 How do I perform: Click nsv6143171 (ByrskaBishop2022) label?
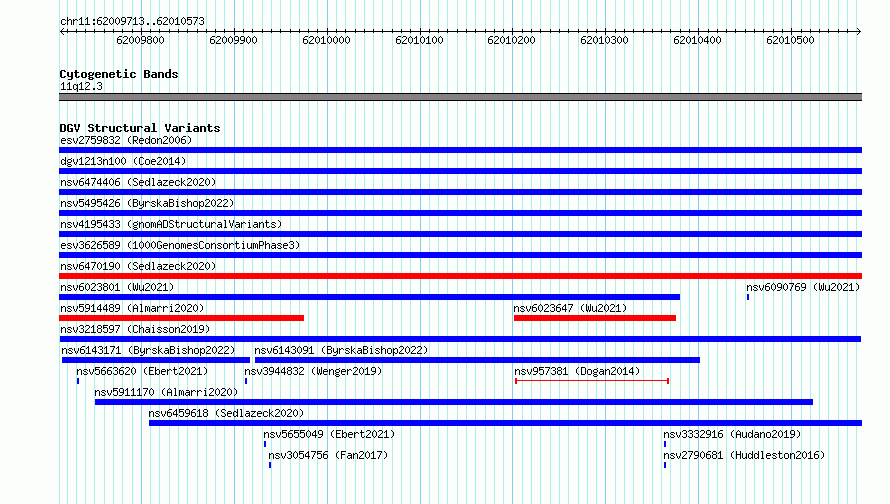[148, 350]
